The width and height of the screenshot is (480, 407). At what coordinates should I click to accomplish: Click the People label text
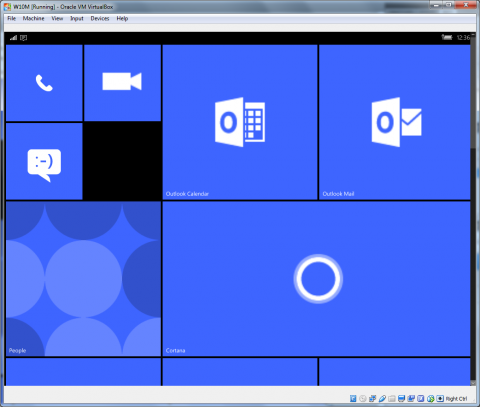pos(17,350)
